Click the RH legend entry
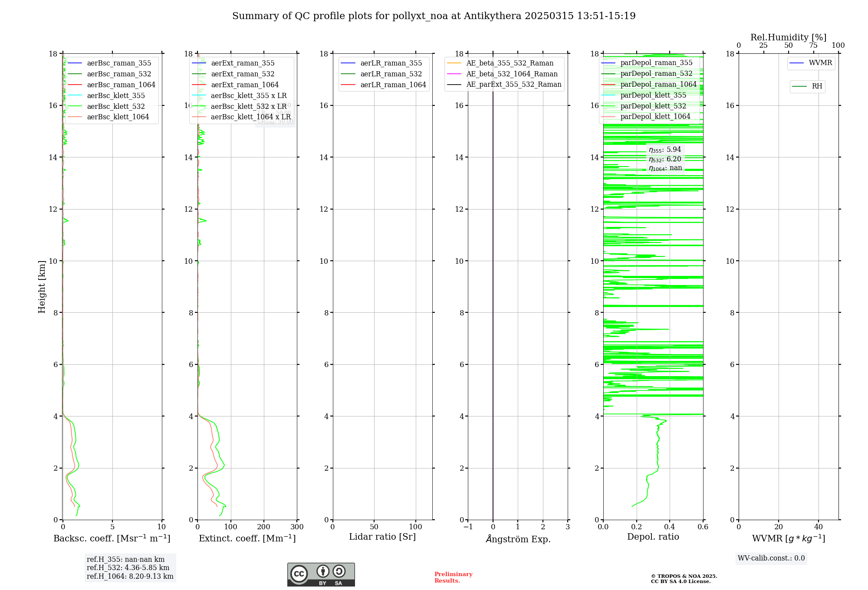The height and width of the screenshot is (590, 868). [x=808, y=86]
